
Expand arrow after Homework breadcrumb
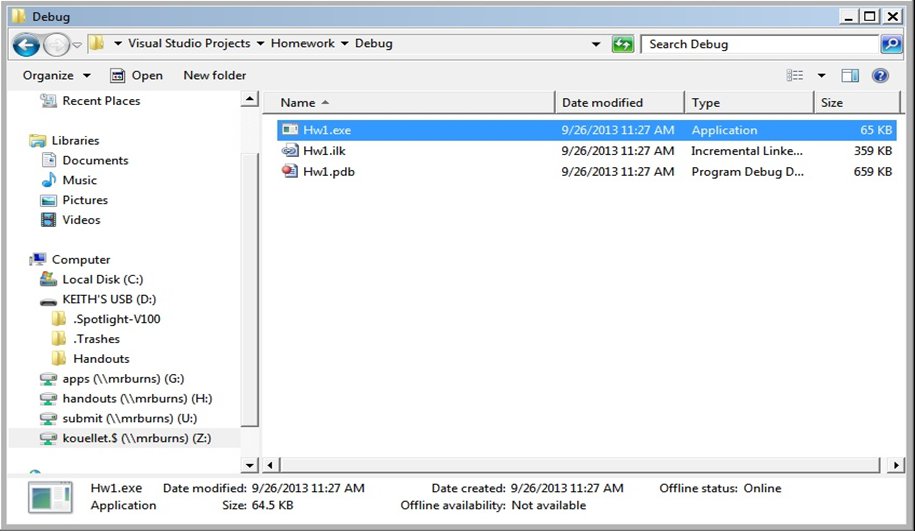344,44
